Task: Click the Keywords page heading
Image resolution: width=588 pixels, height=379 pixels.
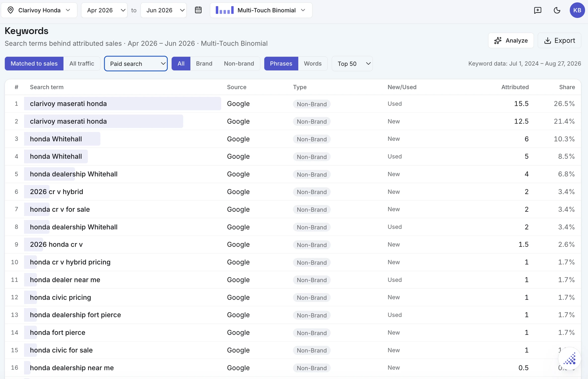Action: coord(27,31)
